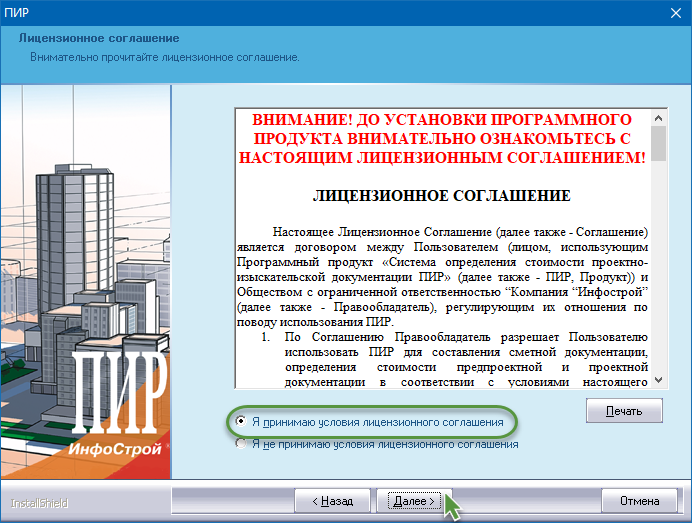Image resolution: width=692 pixels, height=523 pixels.
Task: Click the license agreement scrollbar thumb
Action: tap(658, 143)
